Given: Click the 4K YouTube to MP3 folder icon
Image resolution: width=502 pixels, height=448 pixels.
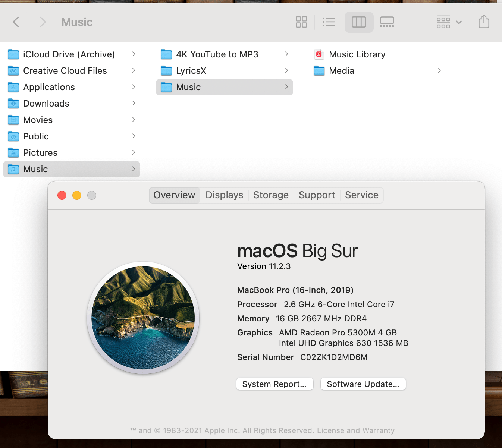Looking at the screenshot, I should click(x=166, y=54).
